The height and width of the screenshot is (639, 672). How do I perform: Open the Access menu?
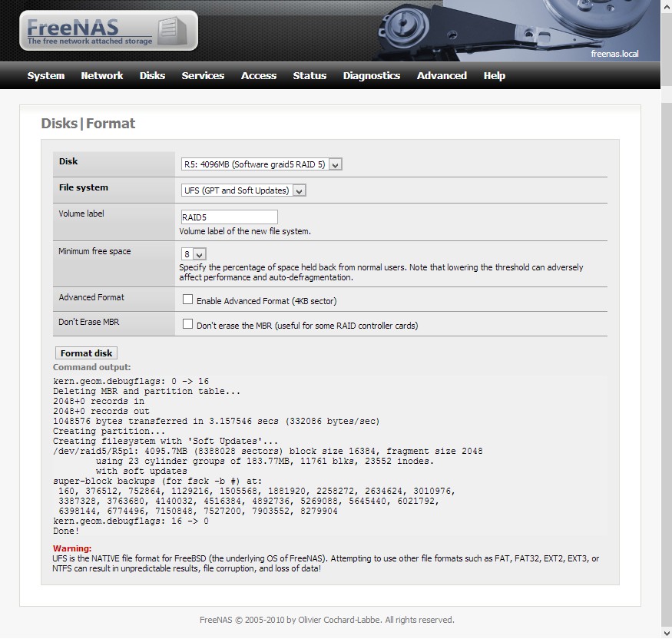[258, 75]
